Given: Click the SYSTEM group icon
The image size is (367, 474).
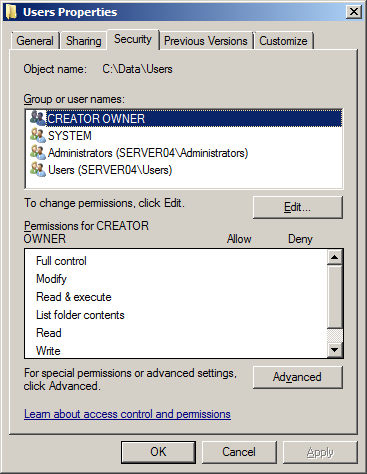Looking at the screenshot, I should 38,135.
